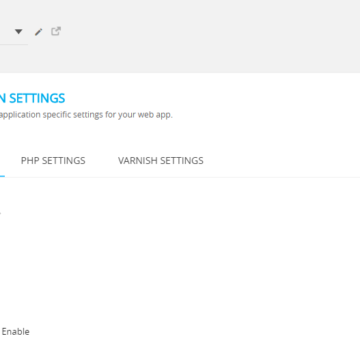View PHP configuration by selecting PHP SETTINGS
Screen dimensions: 360x360
[53, 161]
